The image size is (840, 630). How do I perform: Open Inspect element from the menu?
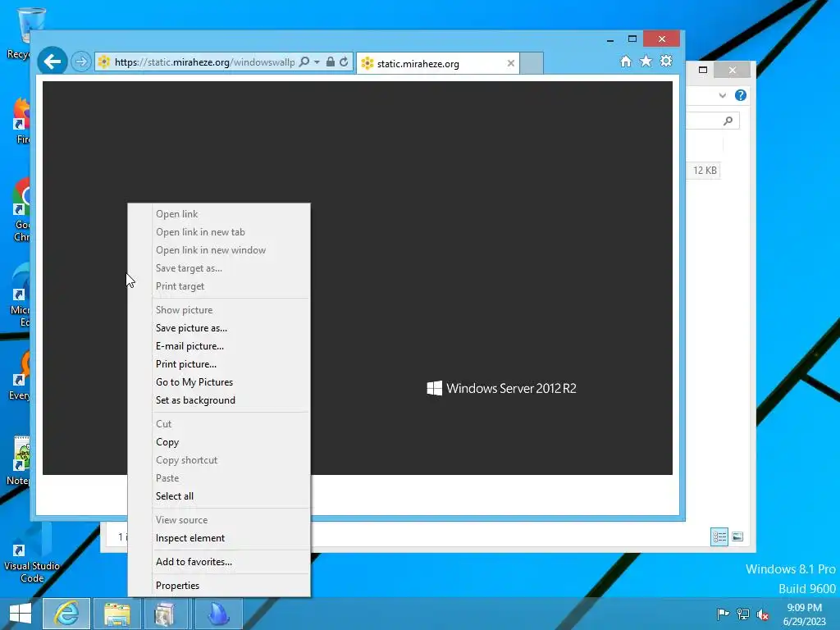[x=189, y=538]
